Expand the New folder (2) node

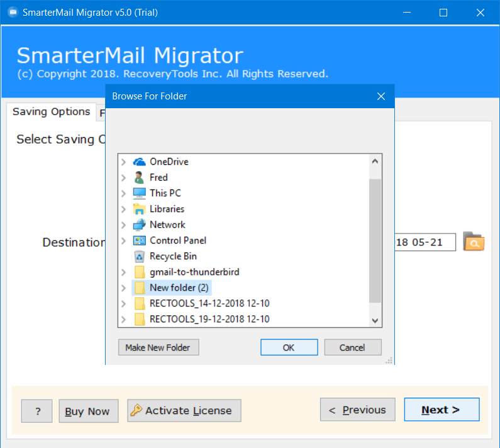click(124, 288)
